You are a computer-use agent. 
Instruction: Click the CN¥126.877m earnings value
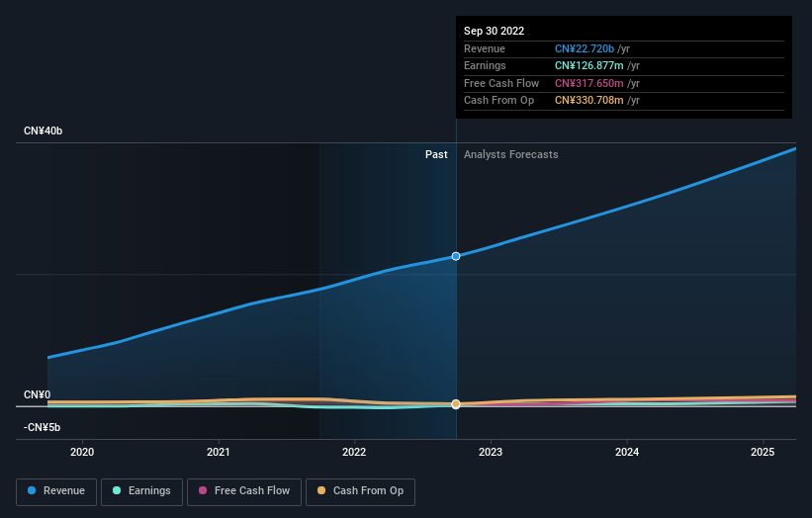coord(589,65)
